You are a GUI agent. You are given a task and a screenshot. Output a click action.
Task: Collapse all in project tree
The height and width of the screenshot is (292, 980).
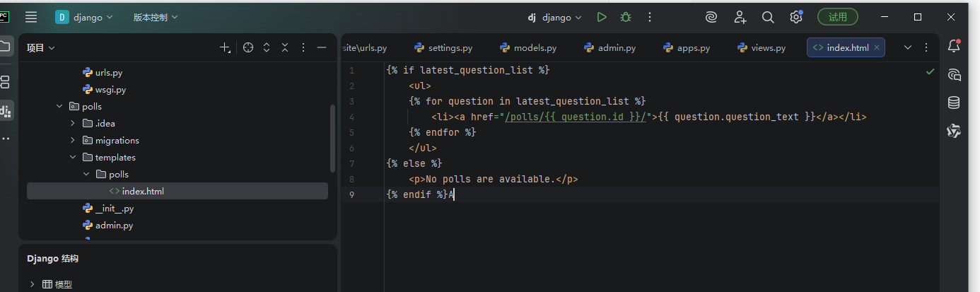tap(285, 47)
